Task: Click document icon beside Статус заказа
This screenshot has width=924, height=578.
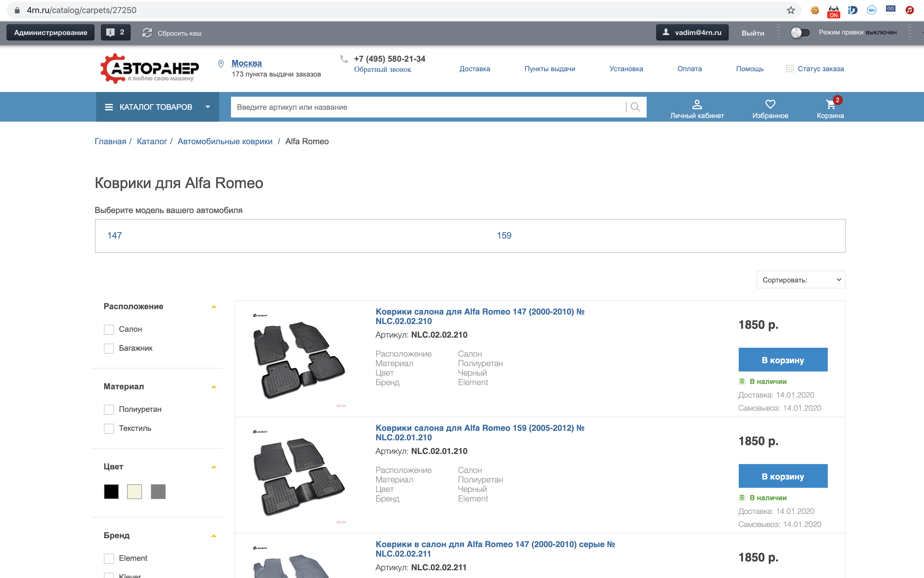Action: [x=789, y=69]
